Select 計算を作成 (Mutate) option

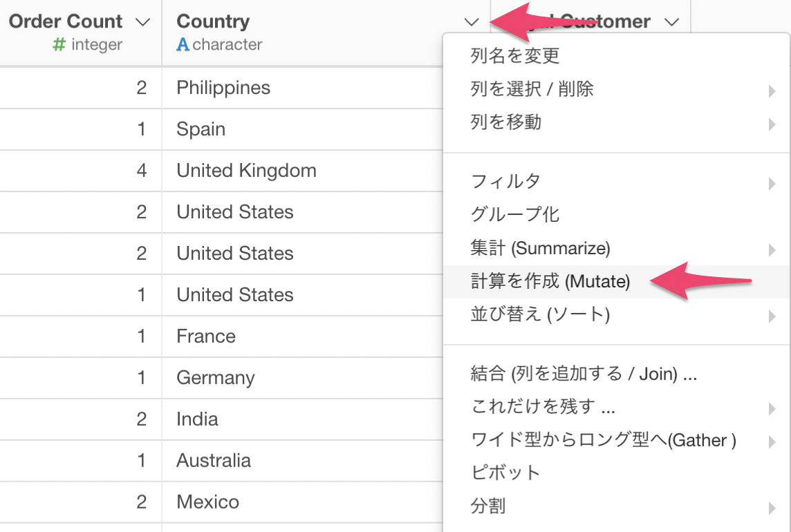click(550, 282)
